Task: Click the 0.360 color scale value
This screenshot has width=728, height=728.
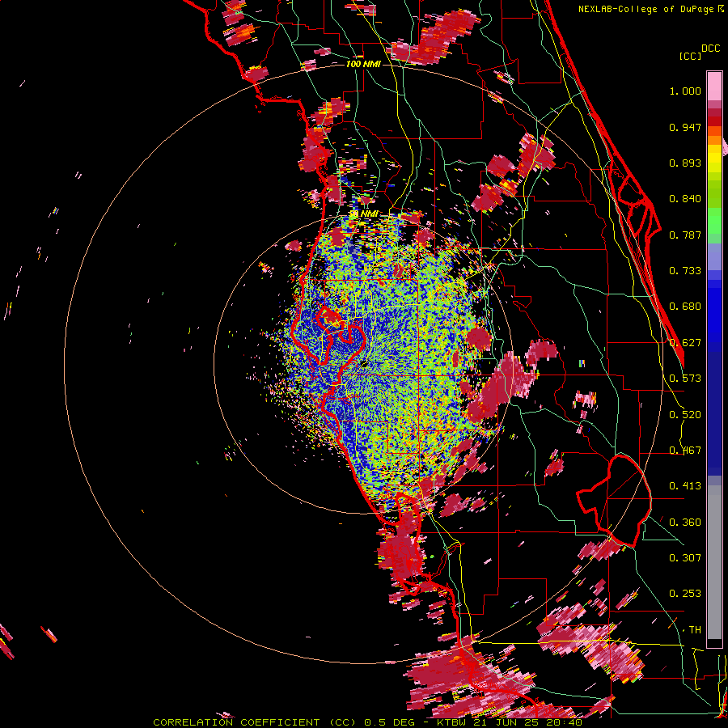Action: click(x=685, y=523)
